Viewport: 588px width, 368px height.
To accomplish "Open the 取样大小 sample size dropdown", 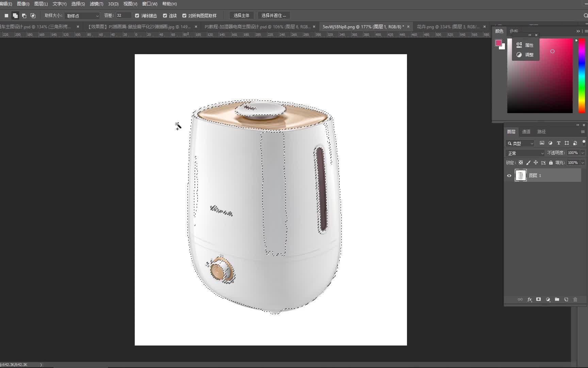I will (x=82, y=16).
